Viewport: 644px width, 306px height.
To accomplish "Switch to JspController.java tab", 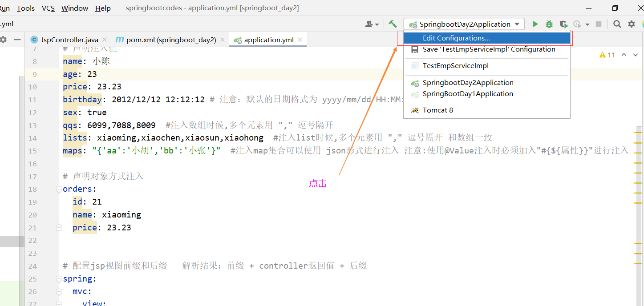I will (70, 40).
